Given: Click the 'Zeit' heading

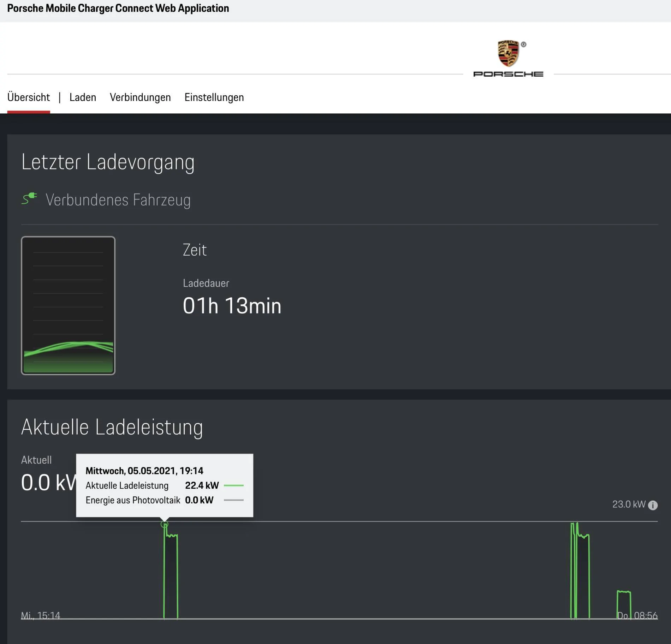Looking at the screenshot, I should [195, 250].
